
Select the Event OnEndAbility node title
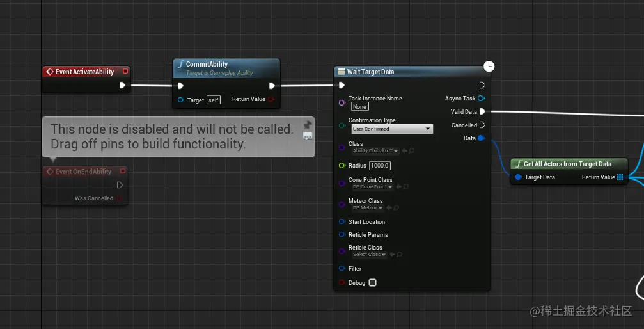pos(83,172)
